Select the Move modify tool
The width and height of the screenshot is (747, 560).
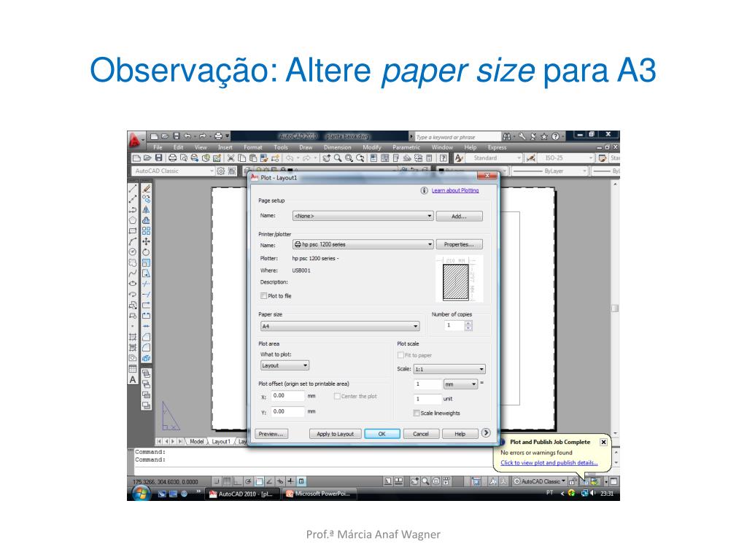click(146, 241)
